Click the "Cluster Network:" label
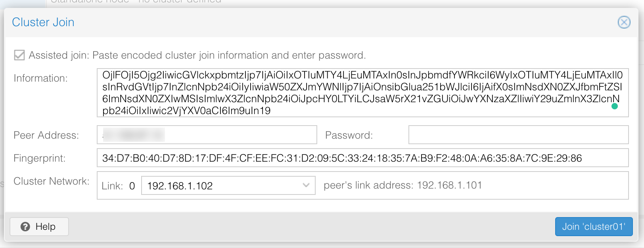 pyautogui.click(x=51, y=181)
